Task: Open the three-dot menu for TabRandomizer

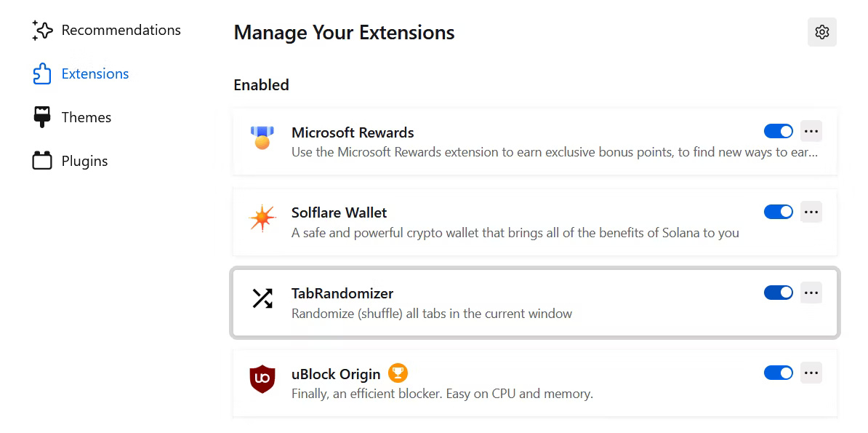Action: 811,293
